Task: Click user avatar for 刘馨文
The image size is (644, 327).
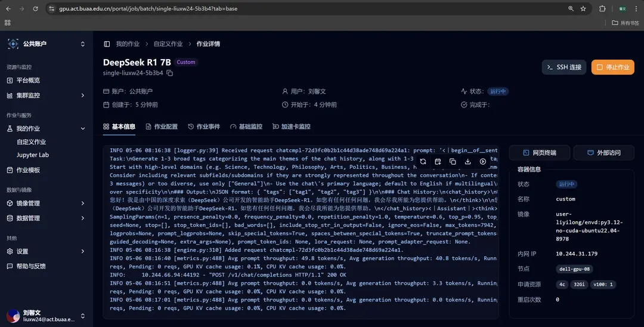Action: [13, 316]
